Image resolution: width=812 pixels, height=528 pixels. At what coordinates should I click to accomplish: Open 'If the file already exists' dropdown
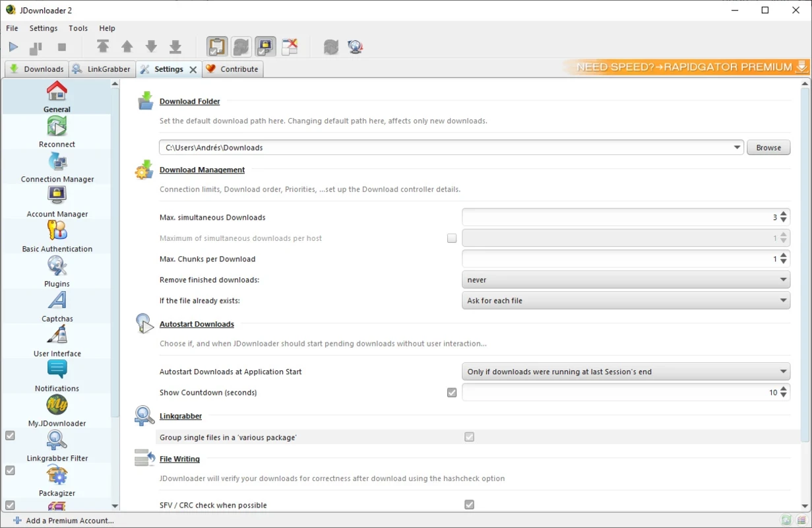coord(625,300)
